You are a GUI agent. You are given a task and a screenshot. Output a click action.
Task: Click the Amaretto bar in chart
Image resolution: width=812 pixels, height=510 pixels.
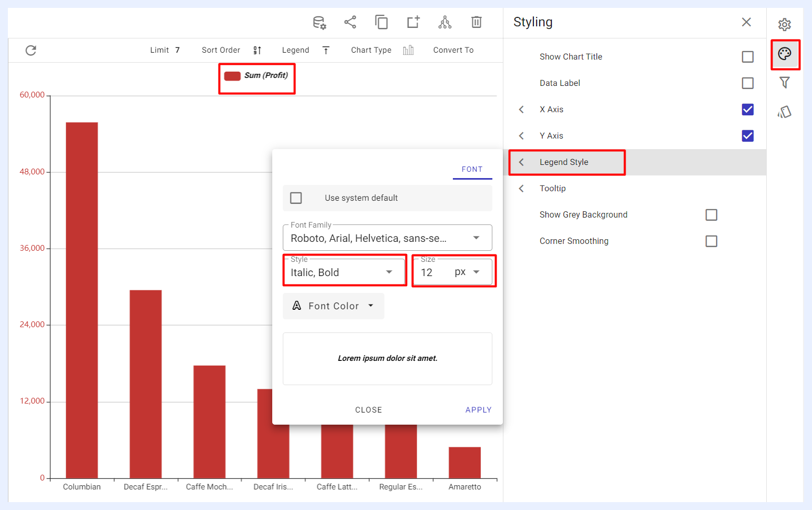point(464,463)
